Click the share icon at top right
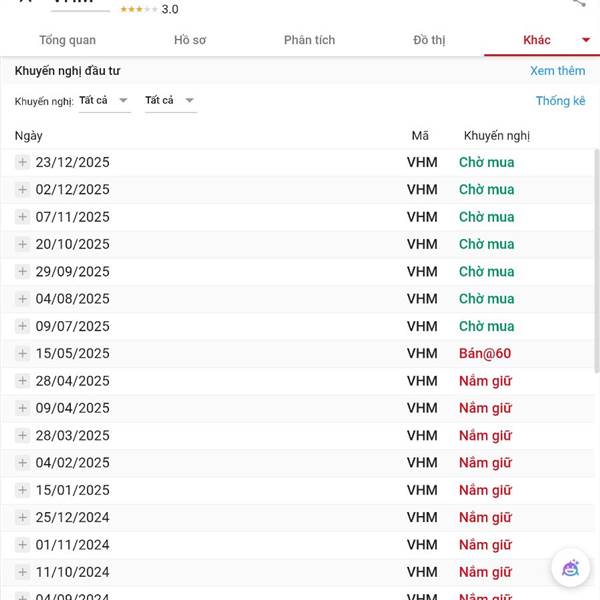600x600 pixels. [x=579, y=3]
